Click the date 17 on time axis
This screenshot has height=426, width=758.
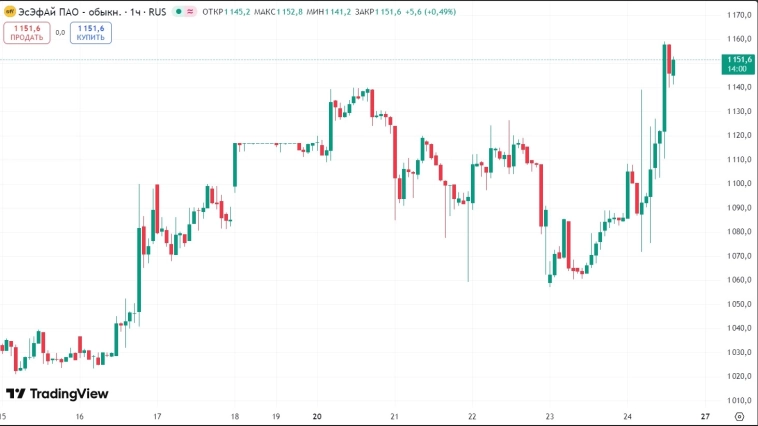pos(157,416)
